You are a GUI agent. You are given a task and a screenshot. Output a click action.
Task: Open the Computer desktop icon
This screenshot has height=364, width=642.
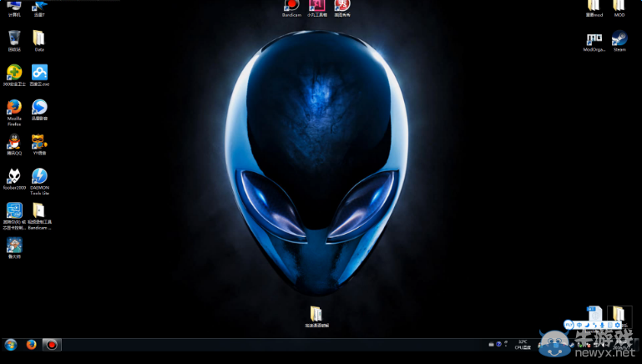point(14,8)
